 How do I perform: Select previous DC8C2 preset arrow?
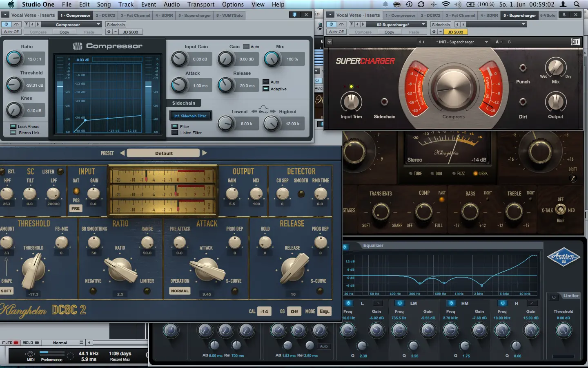click(122, 153)
